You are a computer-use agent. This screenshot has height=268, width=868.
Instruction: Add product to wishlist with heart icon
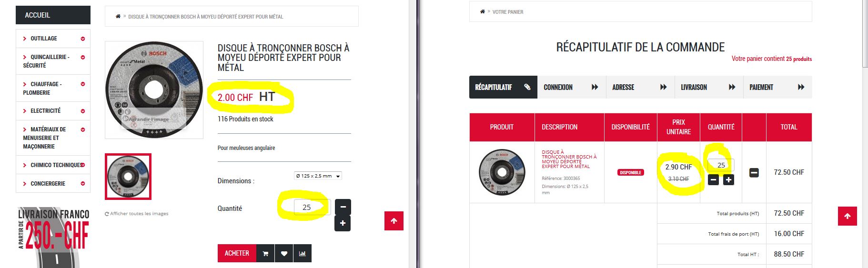point(284,253)
